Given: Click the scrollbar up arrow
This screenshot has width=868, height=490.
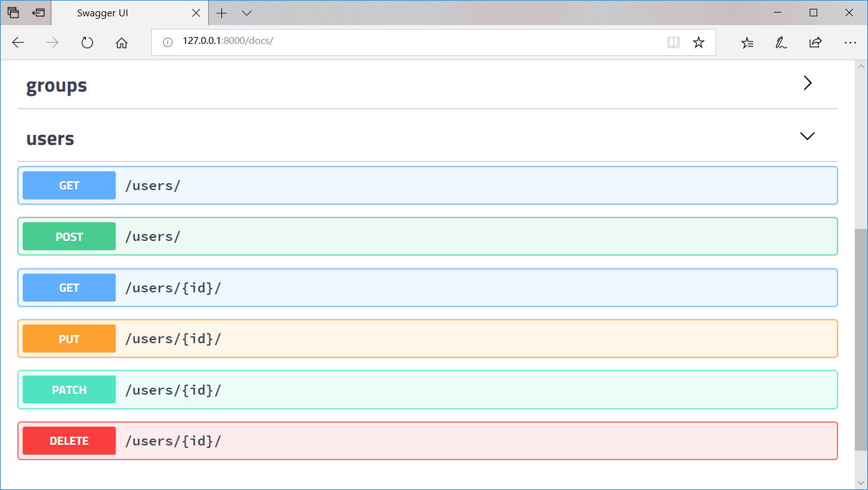Looking at the screenshot, I should [x=861, y=66].
